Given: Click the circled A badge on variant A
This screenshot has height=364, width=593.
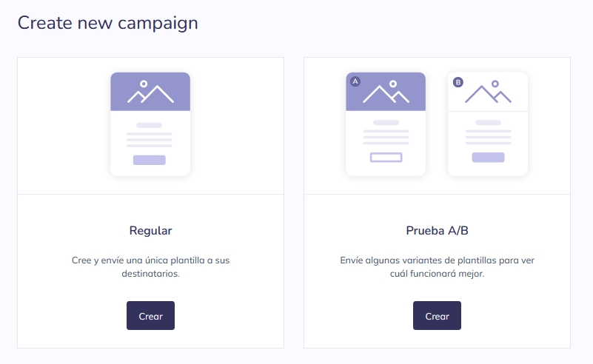Looking at the screenshot, I should (355, 81).
